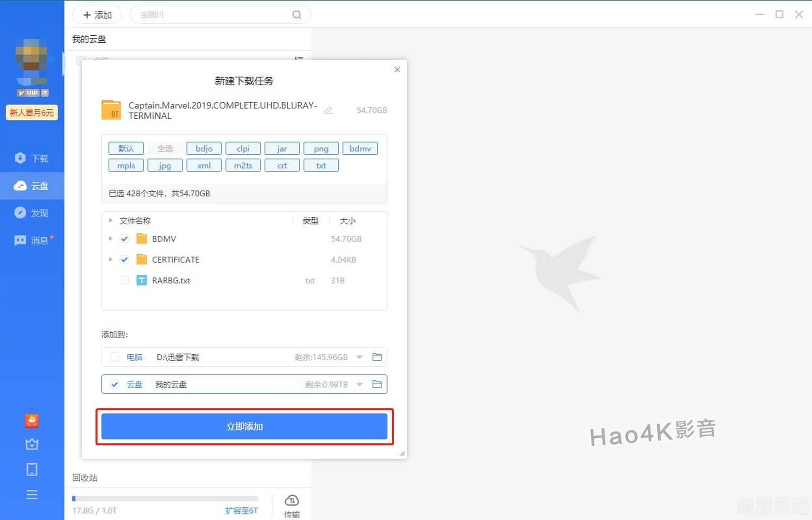Click the 新人首月6元 promotion banner
Screen dimensions: 812x520
click(32, 113)
